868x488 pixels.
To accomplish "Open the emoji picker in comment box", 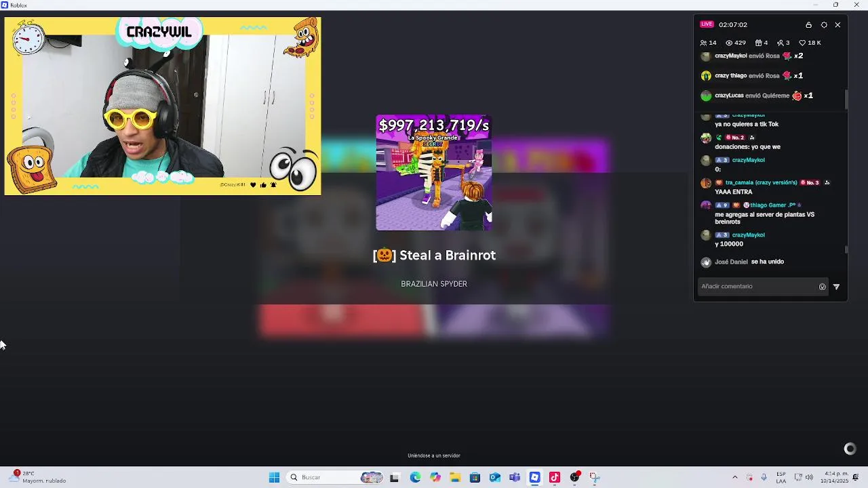I will (822, 287).
